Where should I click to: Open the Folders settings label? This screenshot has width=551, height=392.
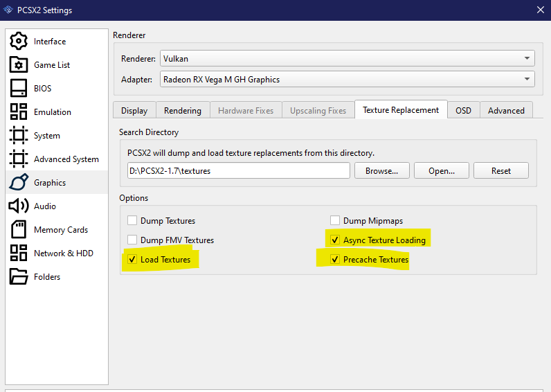point(47,277)
